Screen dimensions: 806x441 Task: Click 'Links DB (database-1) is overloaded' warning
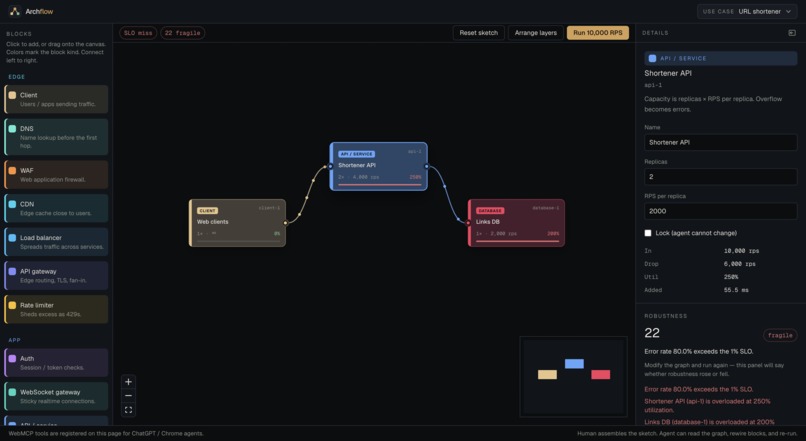(x=709, y=422)
